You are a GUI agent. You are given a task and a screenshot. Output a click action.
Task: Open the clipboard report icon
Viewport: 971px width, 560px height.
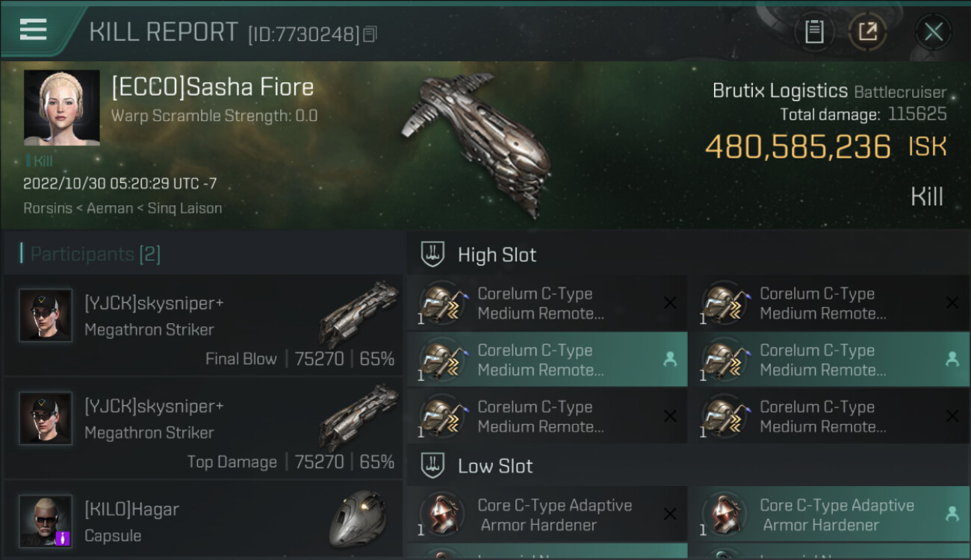[814, 32]
